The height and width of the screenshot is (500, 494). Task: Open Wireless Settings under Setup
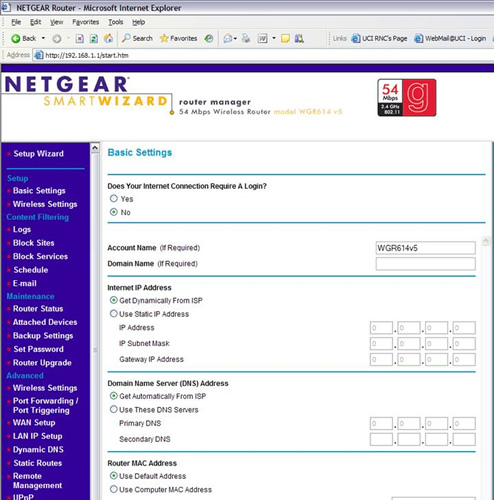point(45,204)
